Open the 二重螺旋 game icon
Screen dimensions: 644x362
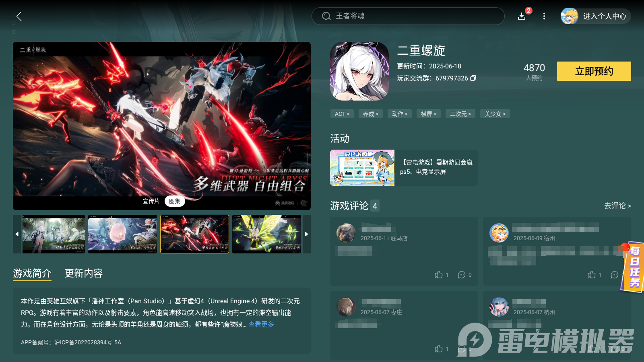(359, 71)
